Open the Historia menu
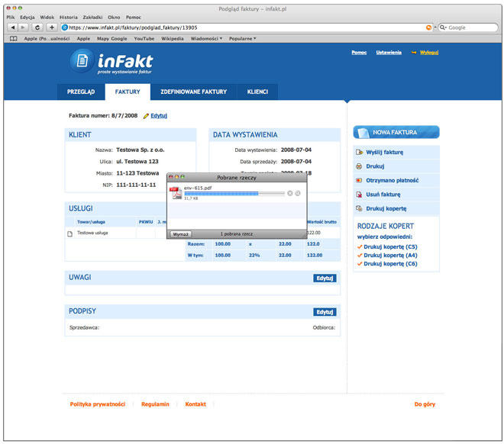The image size is (504, 444). click(x=69, y=18)
